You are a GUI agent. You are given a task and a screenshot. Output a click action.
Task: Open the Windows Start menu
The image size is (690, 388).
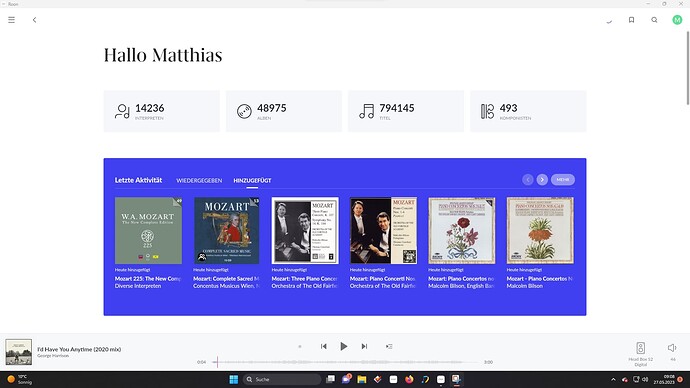[234, 379]
